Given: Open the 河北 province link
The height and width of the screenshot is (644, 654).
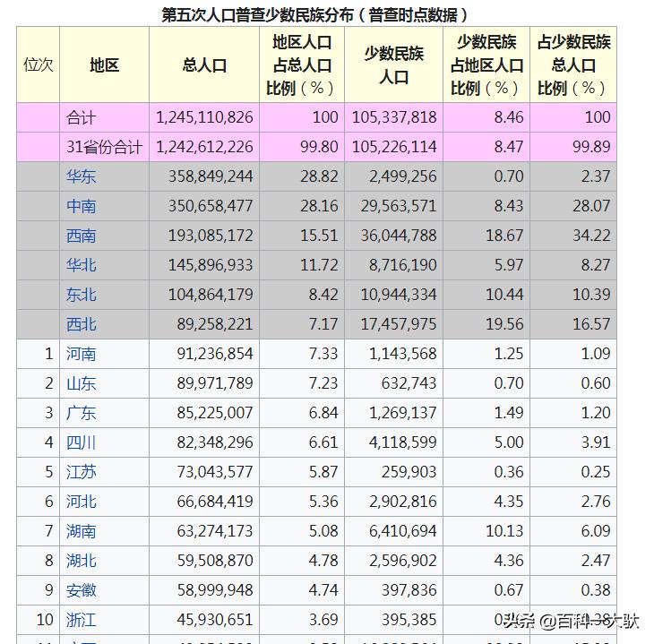Looking at the screenshot, I should [82, 502].
